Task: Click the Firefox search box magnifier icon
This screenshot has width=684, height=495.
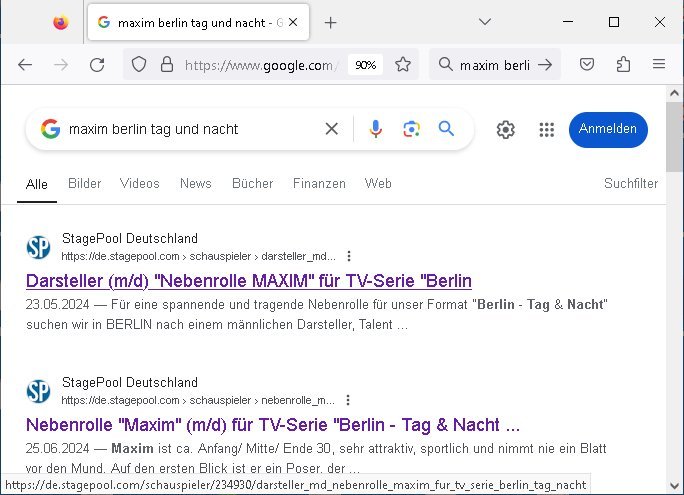Action: tap(445, 65)
